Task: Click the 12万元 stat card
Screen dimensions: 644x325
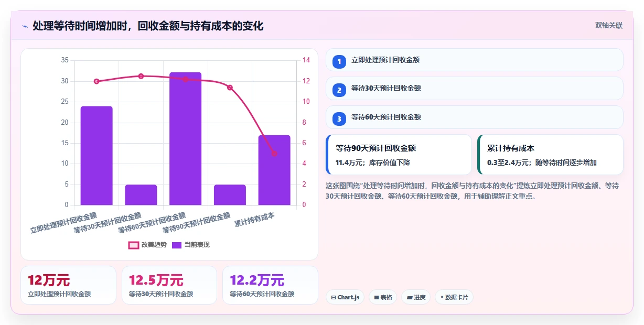Action: [68, 285]
